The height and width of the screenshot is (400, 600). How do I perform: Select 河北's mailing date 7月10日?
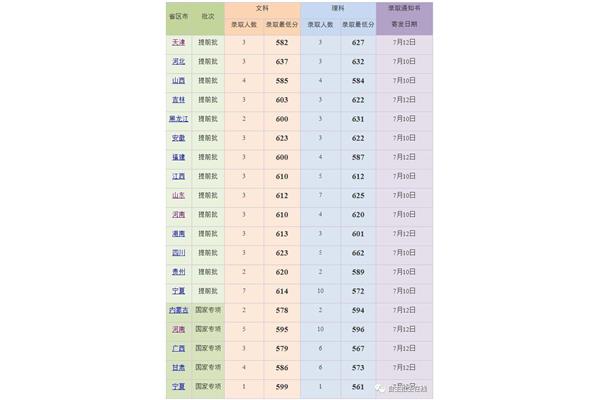pyautogui.click(x=404, y=62)
